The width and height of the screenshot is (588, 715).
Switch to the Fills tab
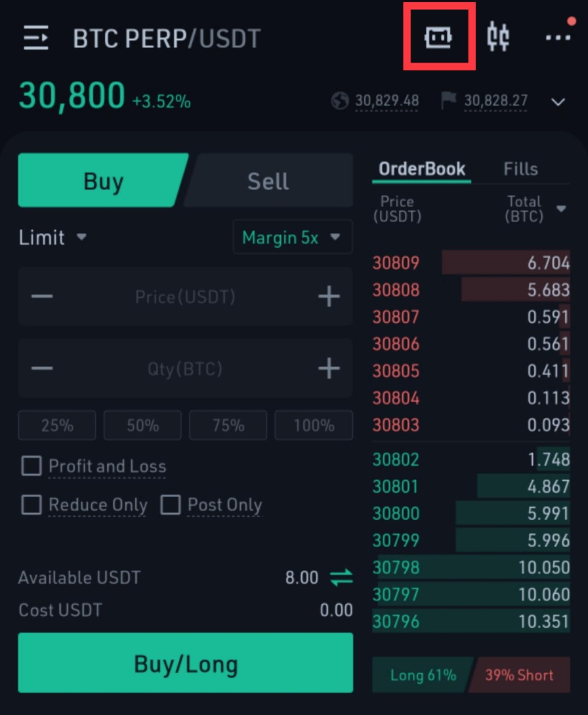coord(520,169)
